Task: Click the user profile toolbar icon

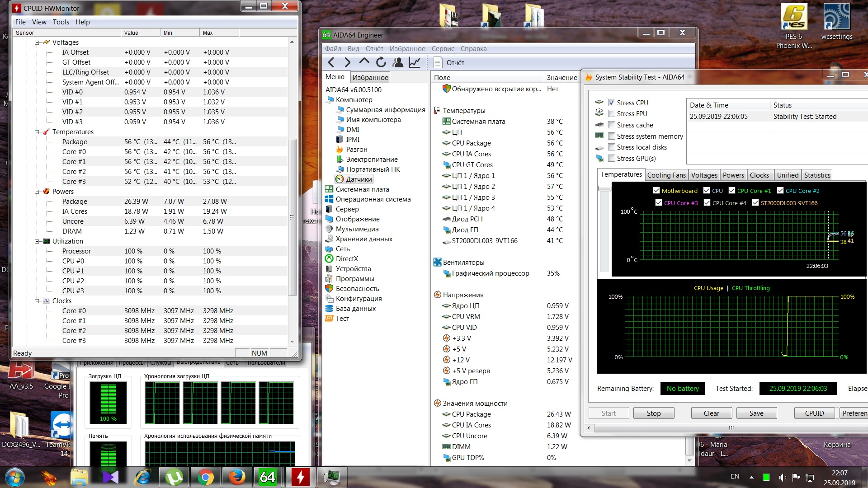Action: 398,63
